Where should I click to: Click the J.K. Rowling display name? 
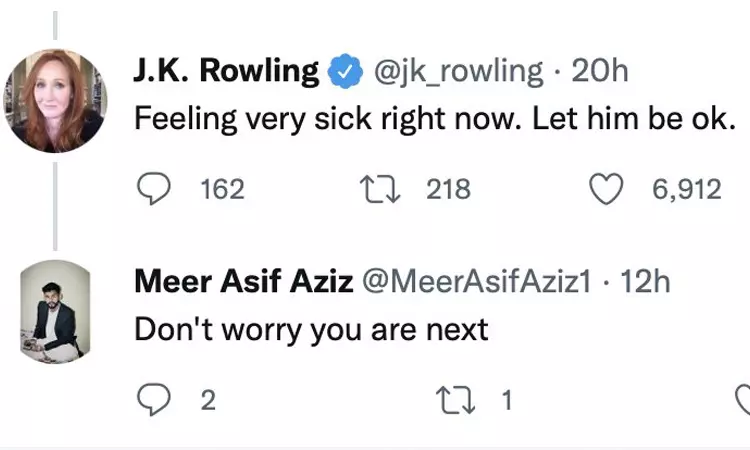pyautogui.click(x=226, y=71)
